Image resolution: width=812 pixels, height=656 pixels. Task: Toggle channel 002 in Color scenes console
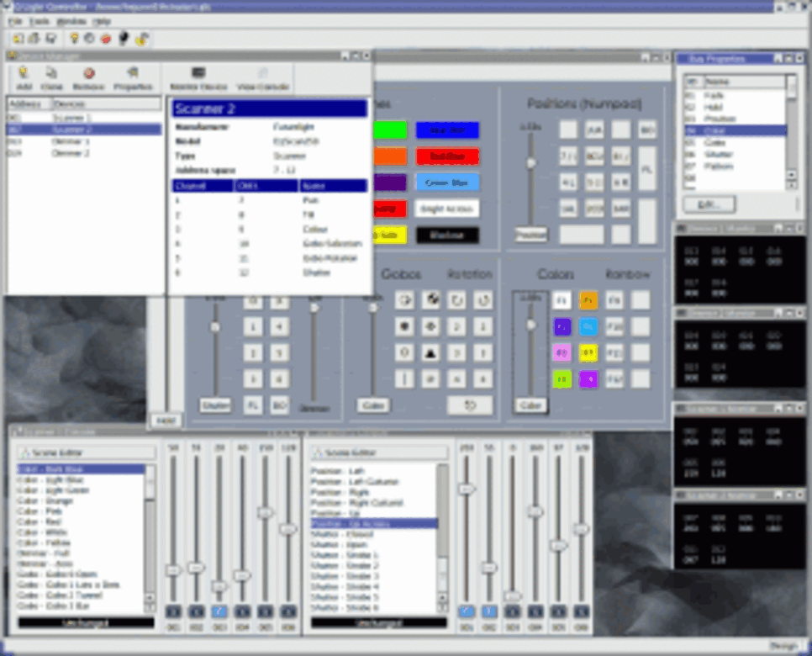point(196,612)
